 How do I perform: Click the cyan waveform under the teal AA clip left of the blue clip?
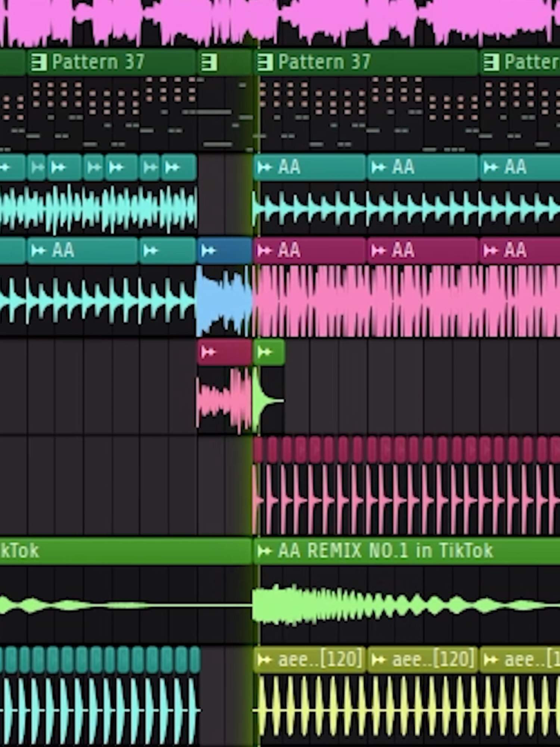point(98,301)
